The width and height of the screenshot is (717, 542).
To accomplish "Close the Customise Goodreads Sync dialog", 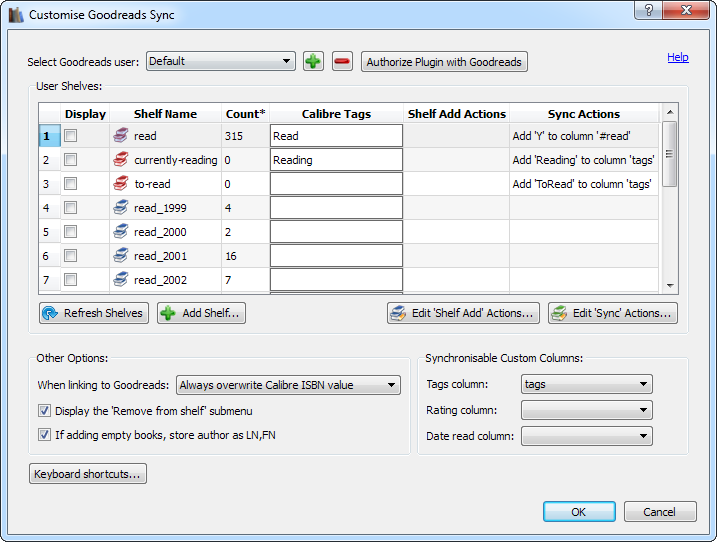I will [x=686, y=10].
